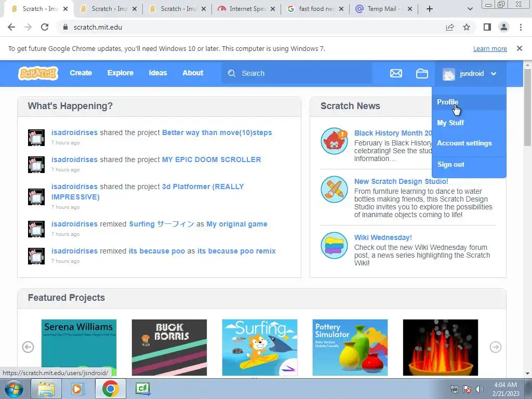This screenshot has height=399, width=532.
Task: Open the Wiki Wednesday! news link
Action: [x=383, y=237]
